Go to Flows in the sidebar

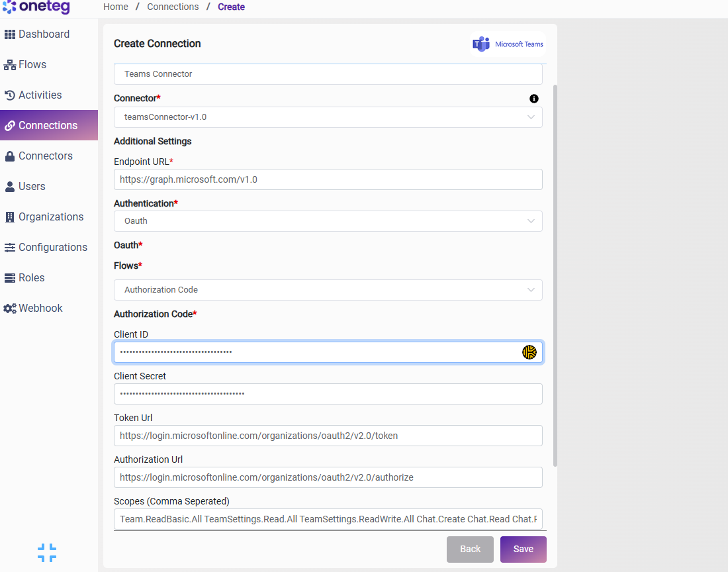click(x=49, y=64)
